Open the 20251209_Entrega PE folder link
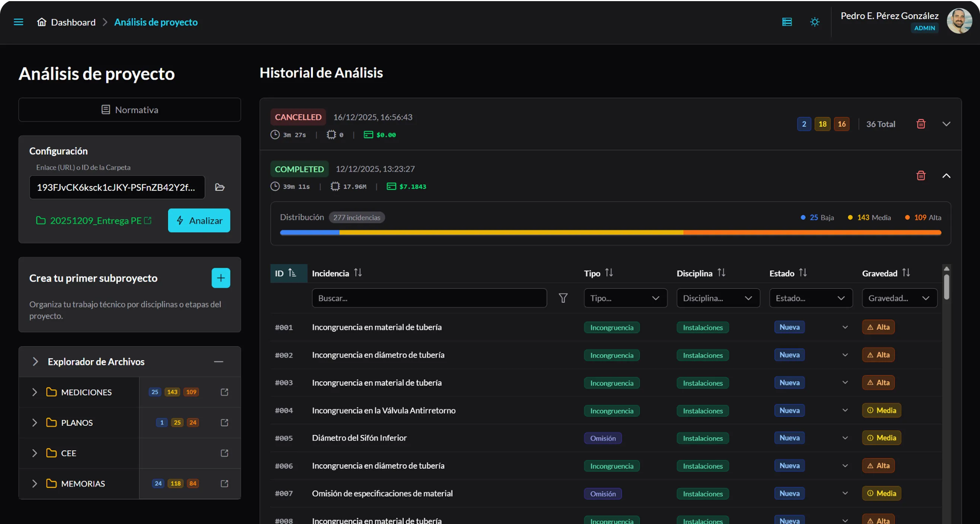The image size is (980, 524). pos(95,221)
